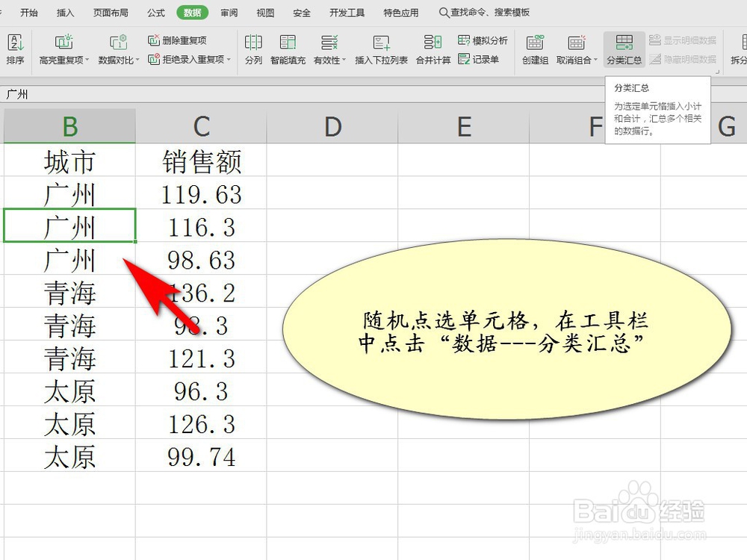Open Highlight Duplicates (高亮重复项) tool

(62, 49)
